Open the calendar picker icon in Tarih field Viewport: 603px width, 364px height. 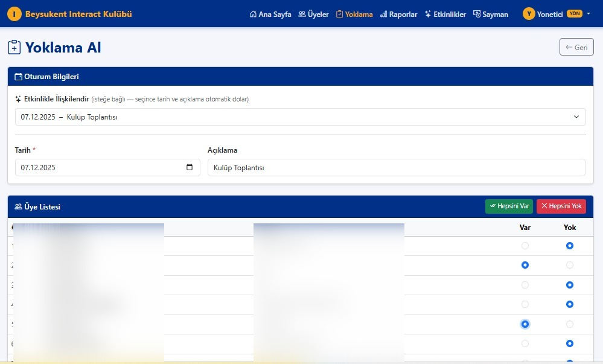tap(190, 168)
